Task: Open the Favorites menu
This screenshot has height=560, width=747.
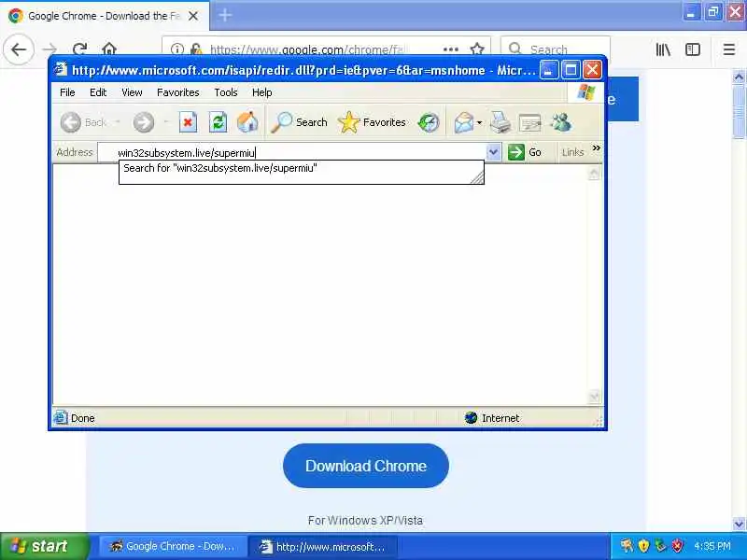Action: pyautogui.click(x=177, y=92)
